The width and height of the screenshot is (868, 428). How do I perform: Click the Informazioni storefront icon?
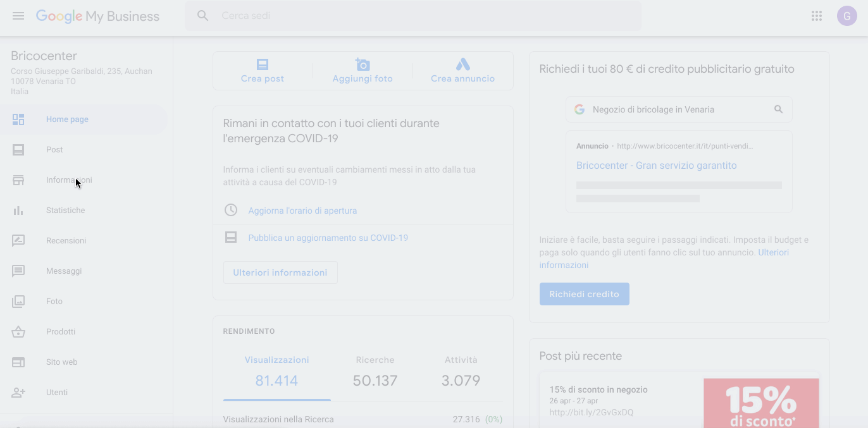coord(18,180)
